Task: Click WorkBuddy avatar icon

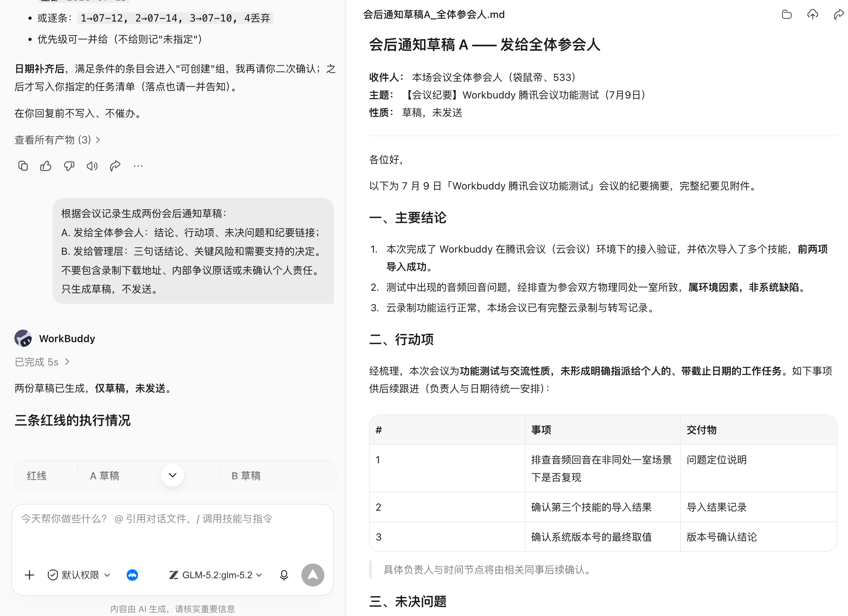Action: tap(23, 339)
